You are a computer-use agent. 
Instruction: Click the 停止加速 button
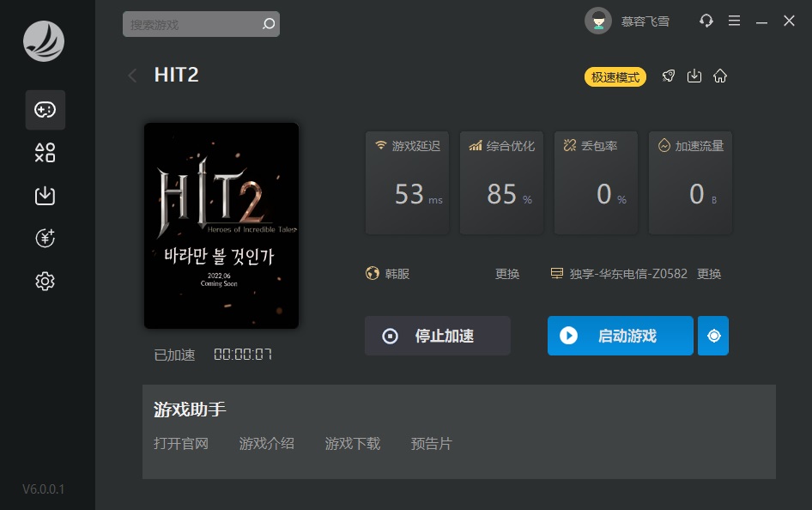(437, 336)
